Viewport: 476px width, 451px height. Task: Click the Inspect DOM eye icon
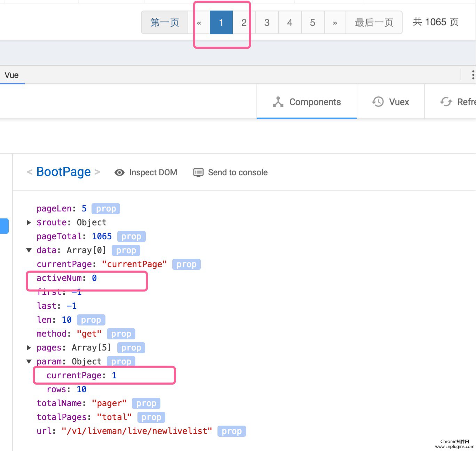119,172
